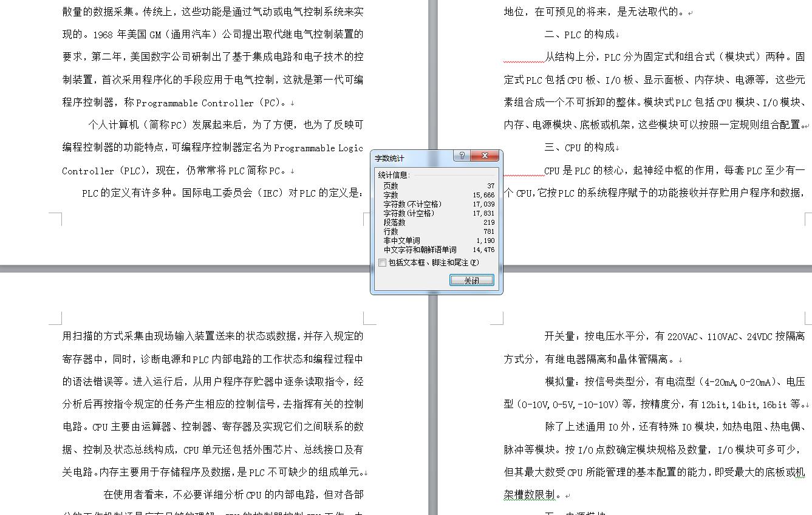This screenshot has height=515, width=812.
Task: Close the 字数统计 dialog with red X
Action: [485, 156]
